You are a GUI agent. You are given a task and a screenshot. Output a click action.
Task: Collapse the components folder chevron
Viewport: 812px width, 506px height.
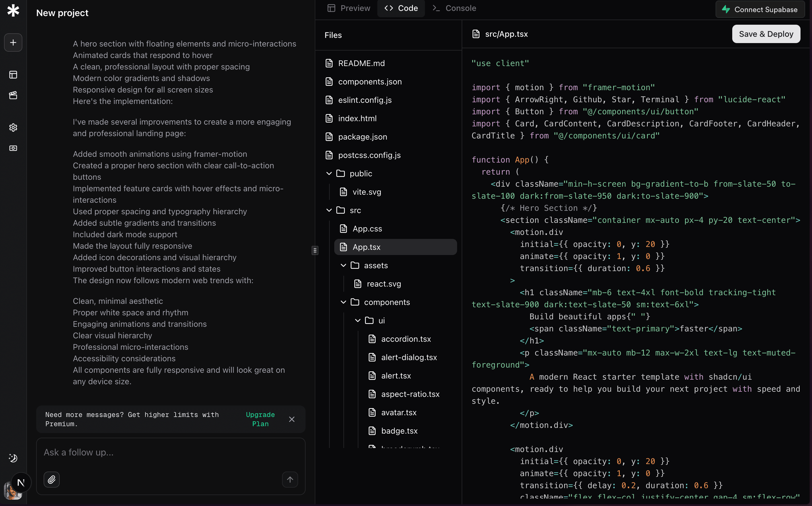coord(343,302)
